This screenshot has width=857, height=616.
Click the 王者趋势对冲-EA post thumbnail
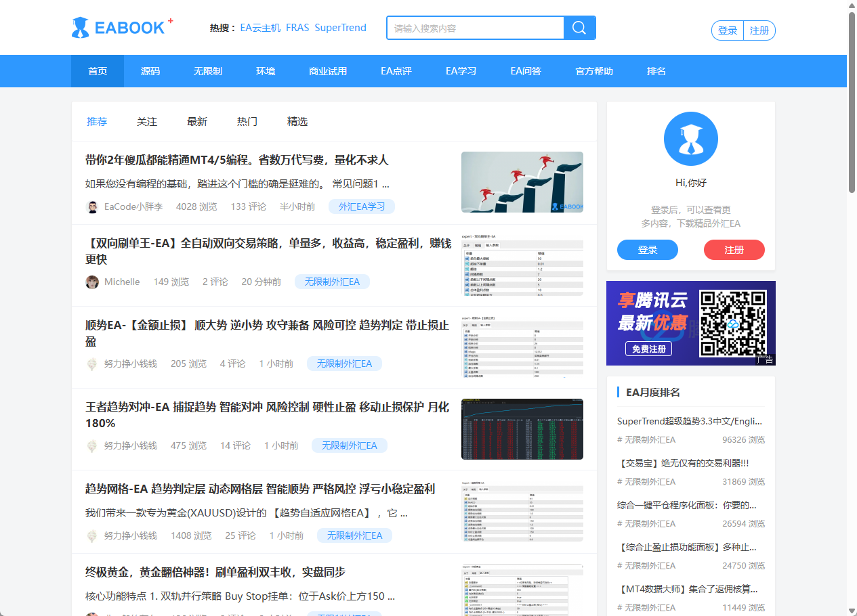pos(522,429)
